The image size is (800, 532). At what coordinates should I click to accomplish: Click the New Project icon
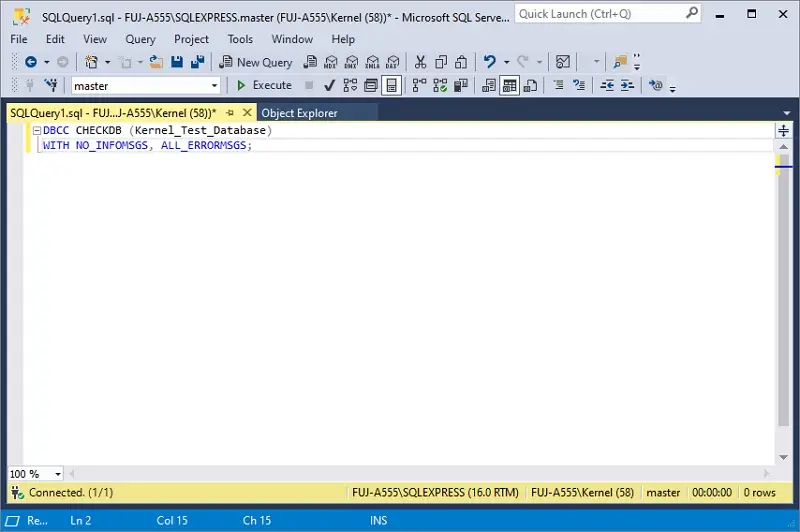point(91,62)
